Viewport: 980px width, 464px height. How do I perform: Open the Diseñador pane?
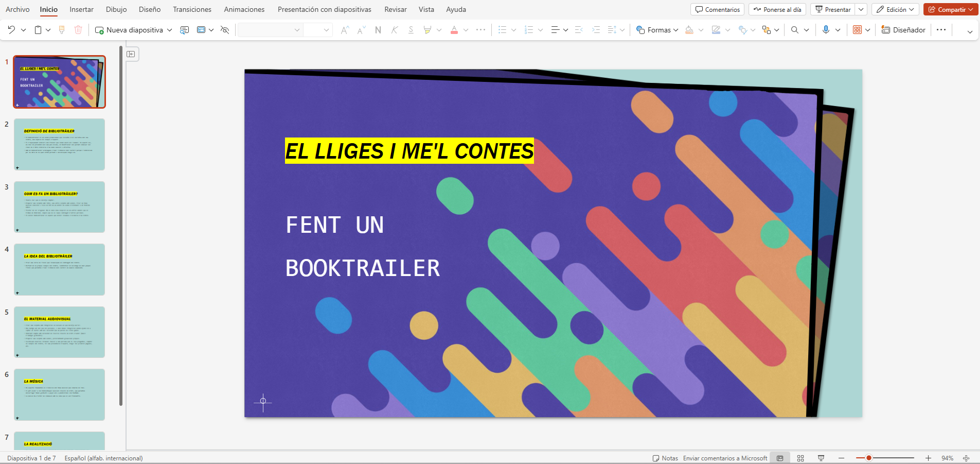(904, 30)
